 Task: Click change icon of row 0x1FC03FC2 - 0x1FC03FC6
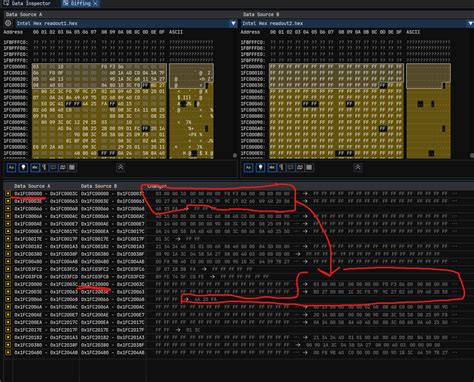(x=8, y=269)
